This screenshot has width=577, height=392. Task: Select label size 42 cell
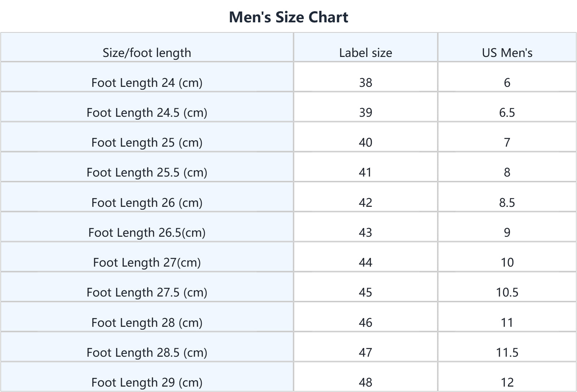[x=365, y=202]
